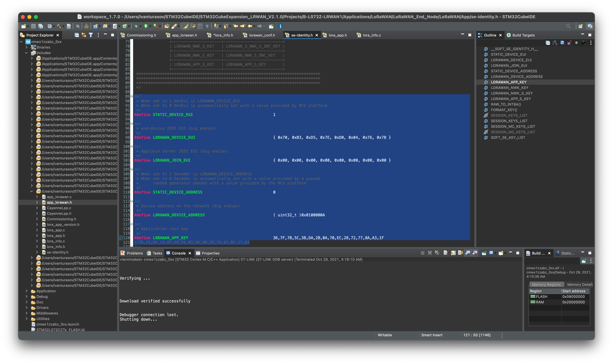Click the Search magnifier icon in toolbar
This screenshot has height=364, width=613.
(x=568, y=26)
